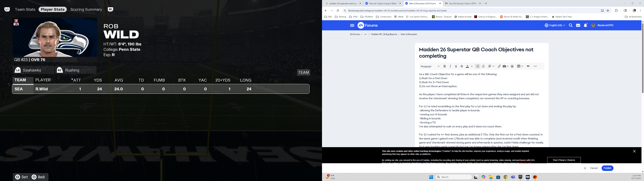Switch to Team Stats tab in Madden
The image size is (644, 181).
click(x=25, y=9)
